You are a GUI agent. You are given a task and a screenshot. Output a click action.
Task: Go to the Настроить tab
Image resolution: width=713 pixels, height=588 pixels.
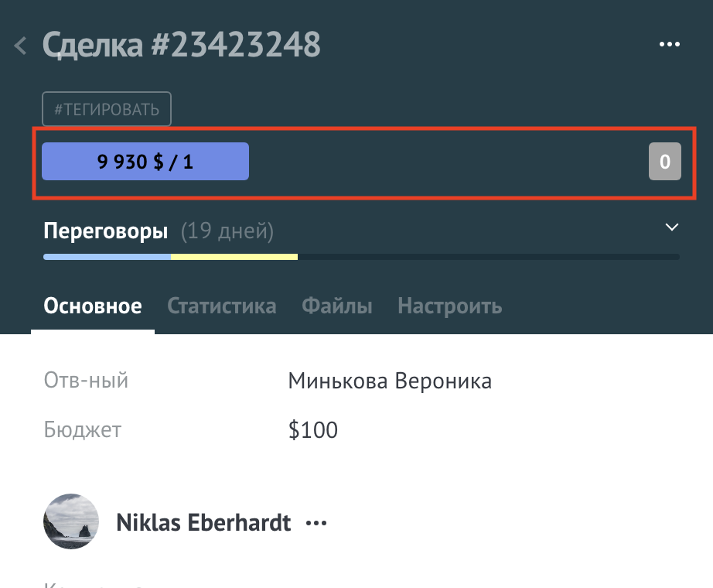click(x=449, y=306)
